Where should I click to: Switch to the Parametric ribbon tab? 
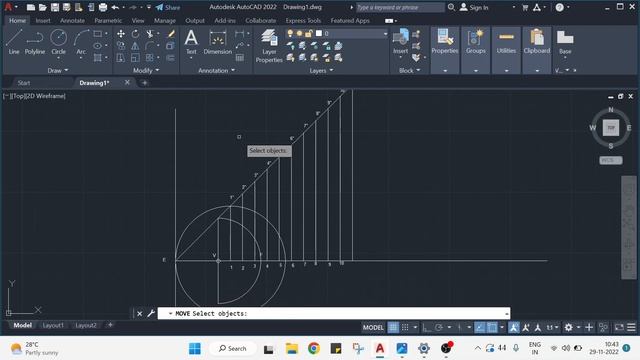[x=108, y=20]
